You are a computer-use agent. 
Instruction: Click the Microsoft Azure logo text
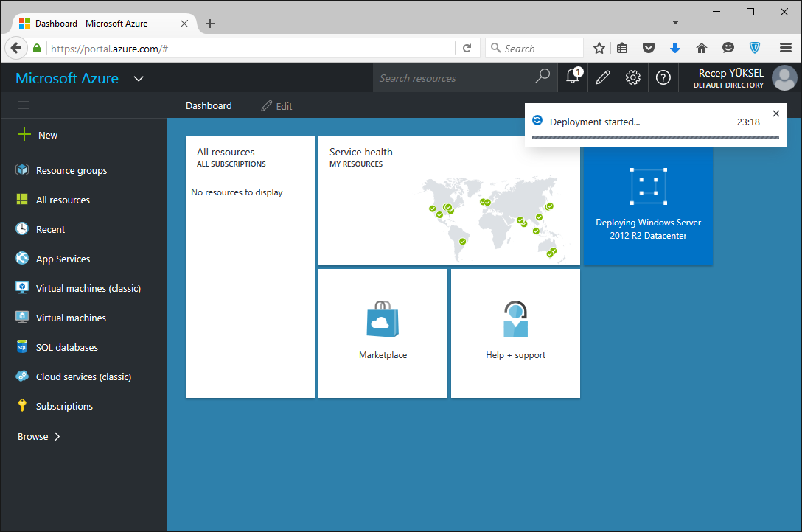pyautogui.click(x=67, y=78)
